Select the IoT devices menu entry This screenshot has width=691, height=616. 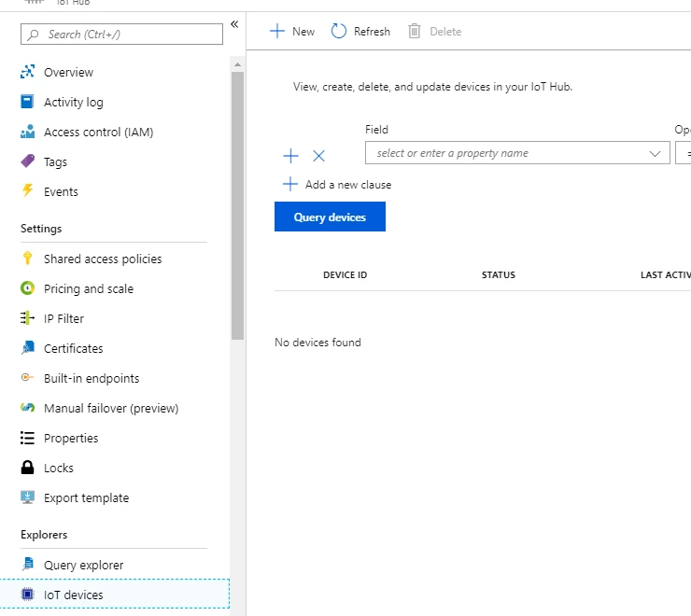[x=115, y=594]
